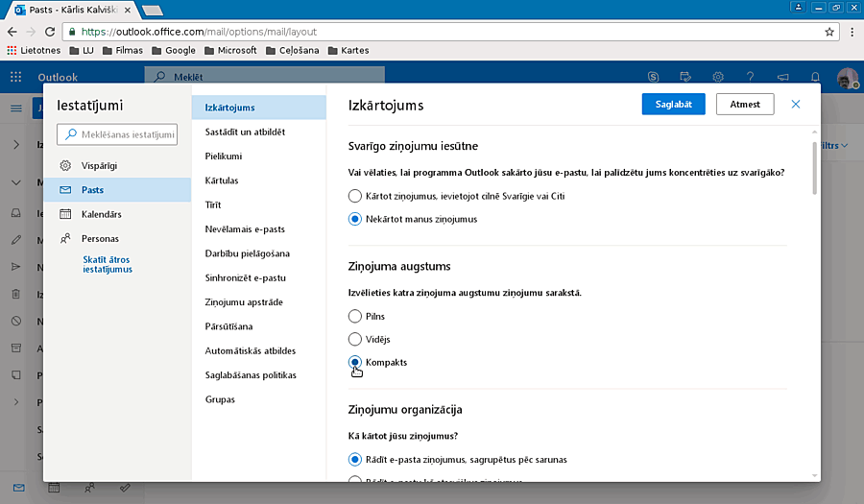Select Kalendārs settings category
The image size is (864, 504).
[x=117, y=214]
